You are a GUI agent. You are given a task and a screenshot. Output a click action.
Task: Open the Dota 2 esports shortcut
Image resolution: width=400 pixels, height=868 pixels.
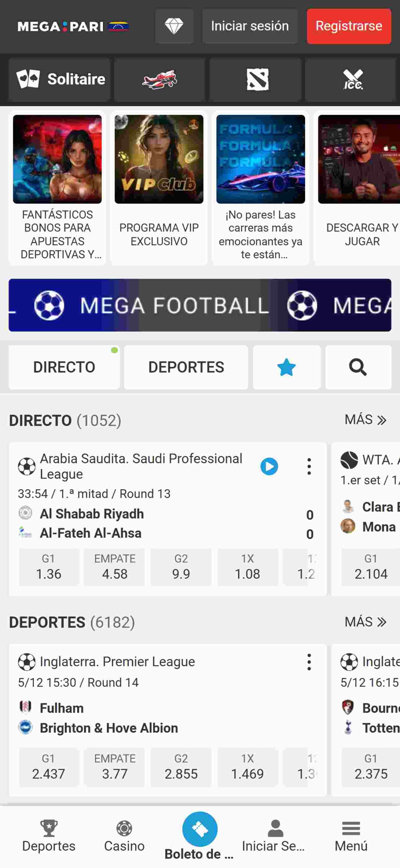click(x=257, y=79)
